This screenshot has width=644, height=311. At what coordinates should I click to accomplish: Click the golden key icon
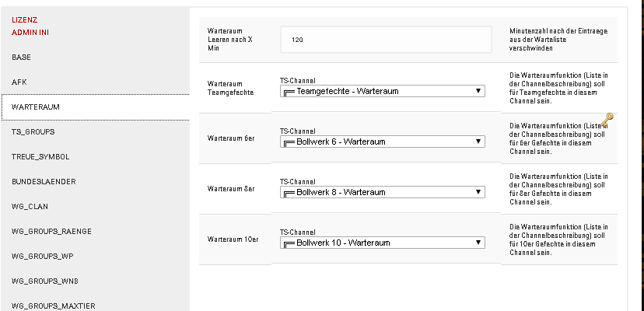(607, 120)
